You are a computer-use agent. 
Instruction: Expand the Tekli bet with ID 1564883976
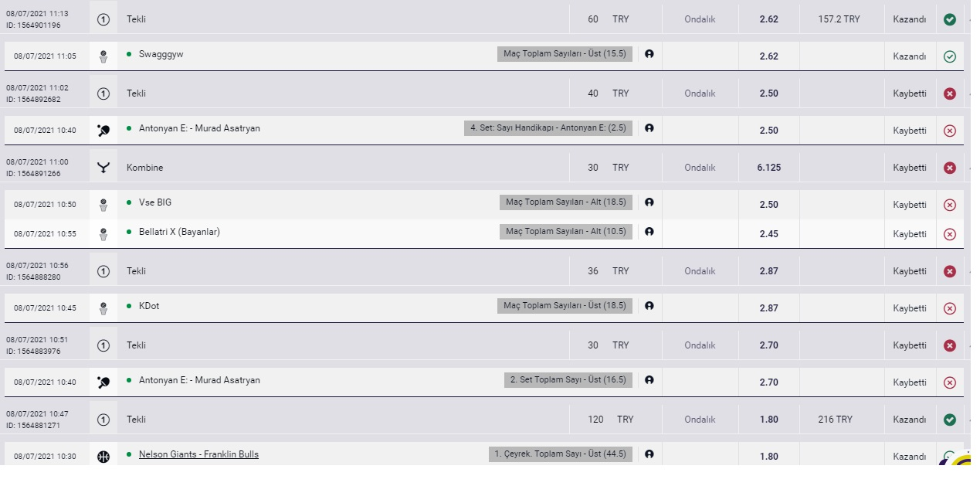(x=483, y=345)
